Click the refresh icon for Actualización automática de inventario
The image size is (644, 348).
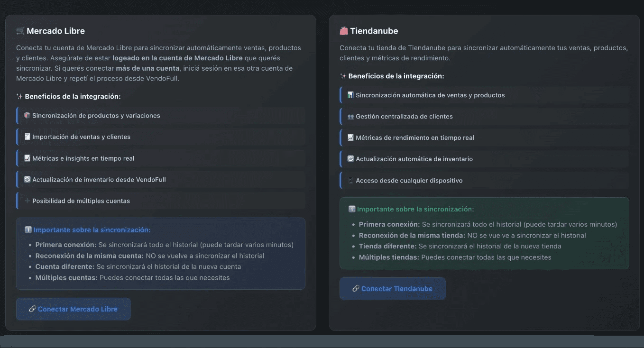point(351,159)
